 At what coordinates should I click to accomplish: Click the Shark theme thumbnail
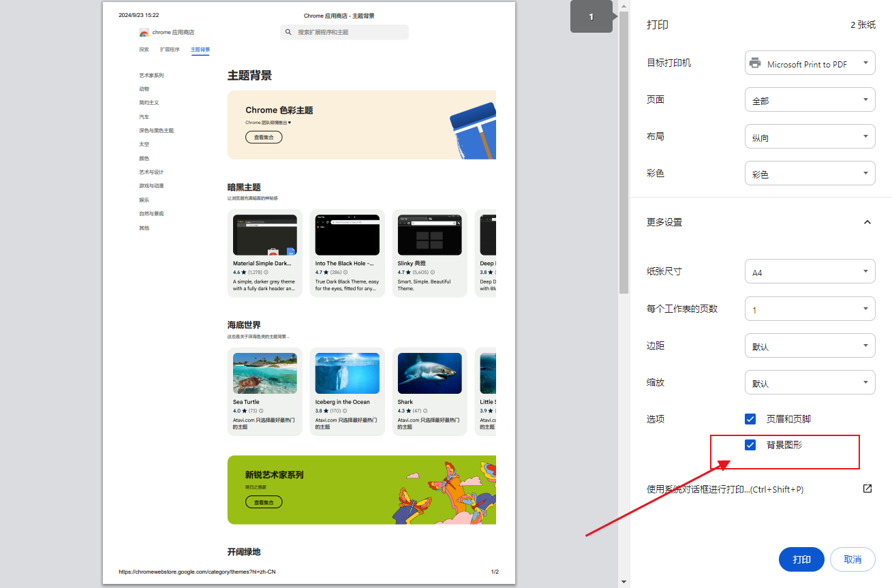click(429, 373)
